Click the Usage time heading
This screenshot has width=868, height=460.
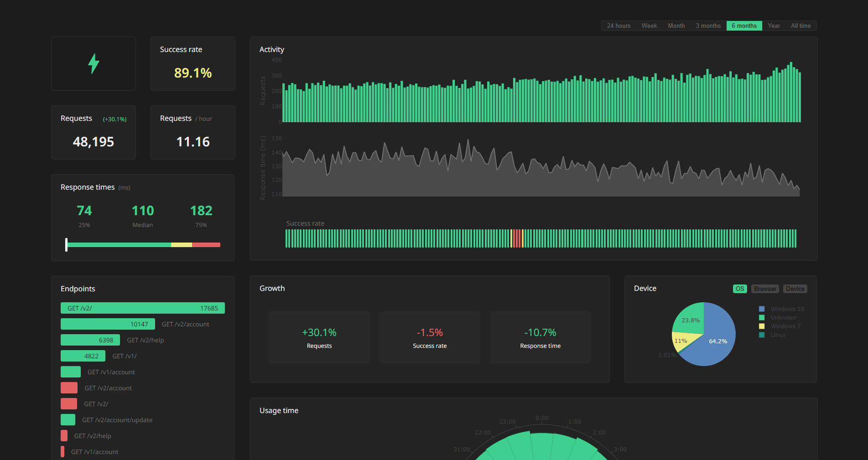(x=279, y=410)
